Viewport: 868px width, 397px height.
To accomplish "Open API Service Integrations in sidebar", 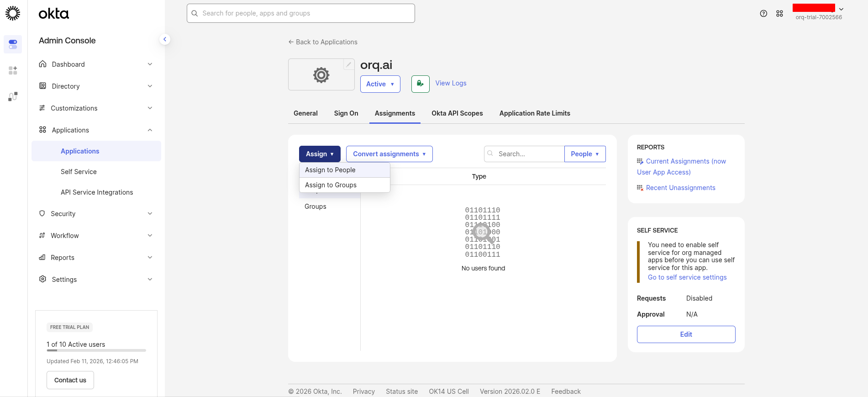I will (96, 192).
